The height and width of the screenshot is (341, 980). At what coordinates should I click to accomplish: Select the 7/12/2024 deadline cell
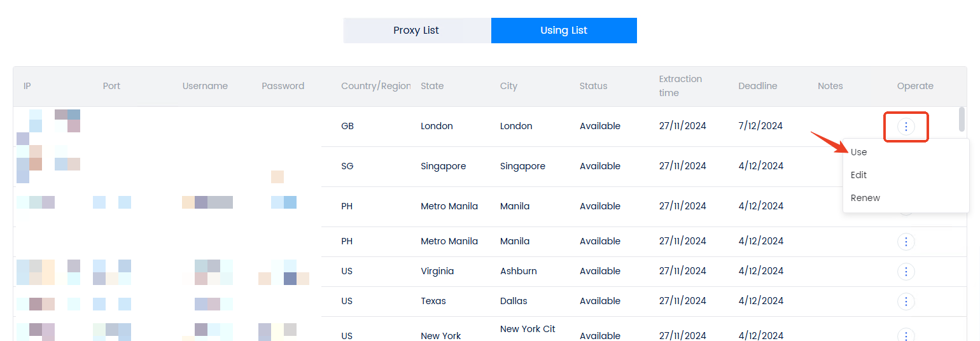tap(760, 126)
